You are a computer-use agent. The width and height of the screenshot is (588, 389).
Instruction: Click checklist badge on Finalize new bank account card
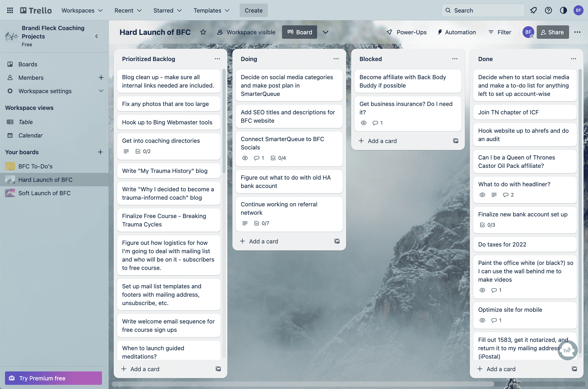(x=487, y=225)
